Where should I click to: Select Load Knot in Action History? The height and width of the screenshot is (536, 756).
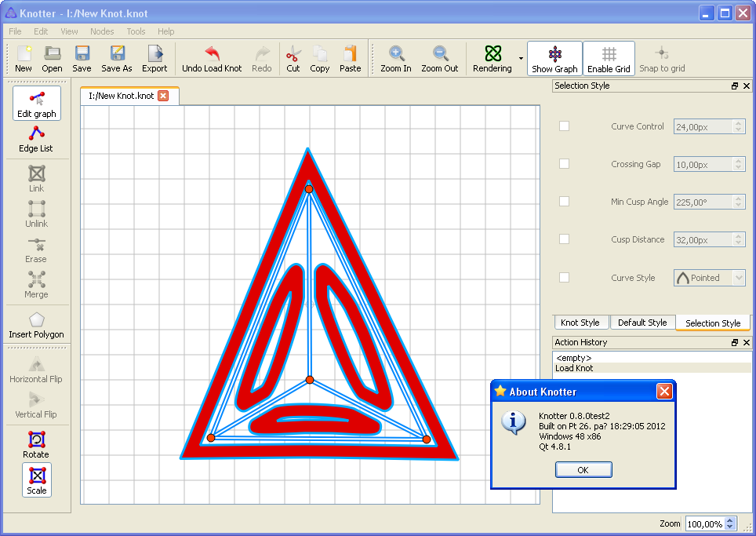[x=652, y=368]
